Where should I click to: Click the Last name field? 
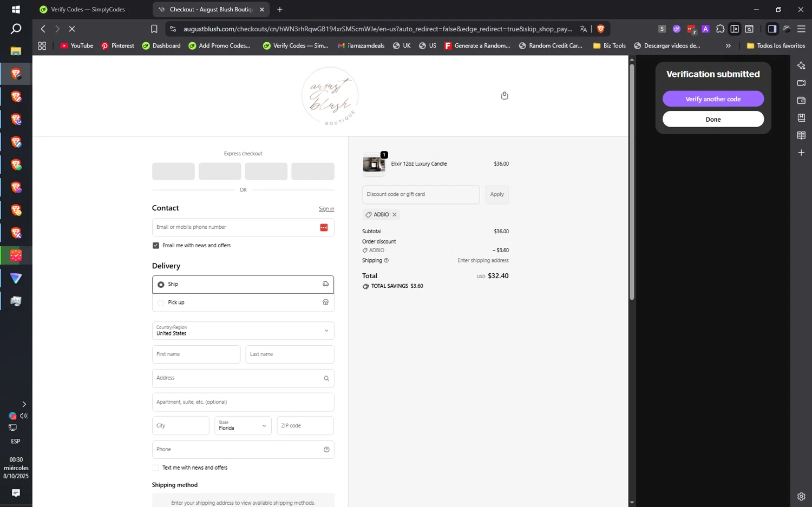(x=290, y=354)
